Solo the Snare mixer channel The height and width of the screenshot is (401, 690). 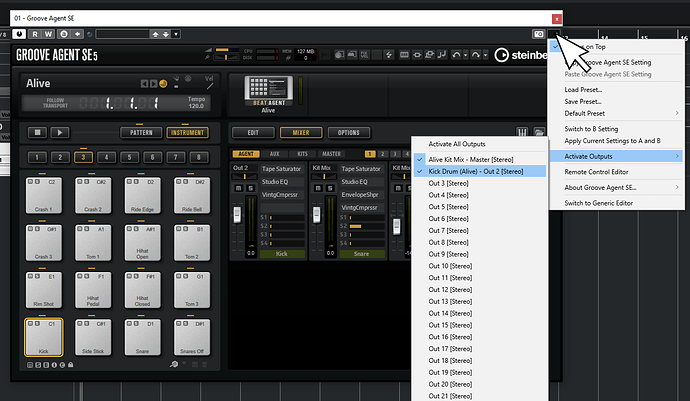click(330, 188)
